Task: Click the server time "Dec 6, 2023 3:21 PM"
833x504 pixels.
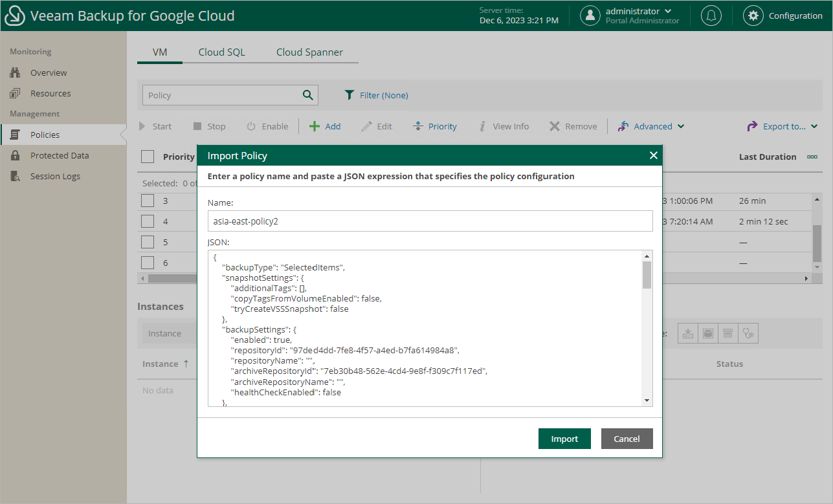Action: click(519, 21)
